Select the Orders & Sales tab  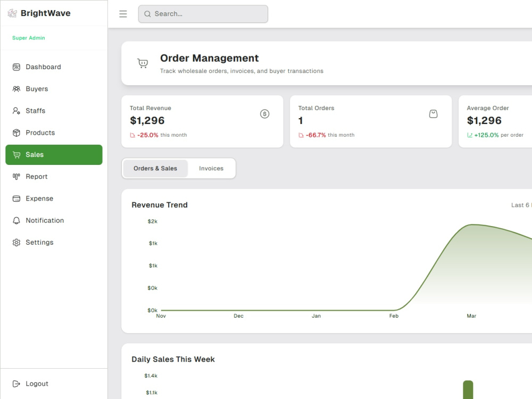coord(155,168)
